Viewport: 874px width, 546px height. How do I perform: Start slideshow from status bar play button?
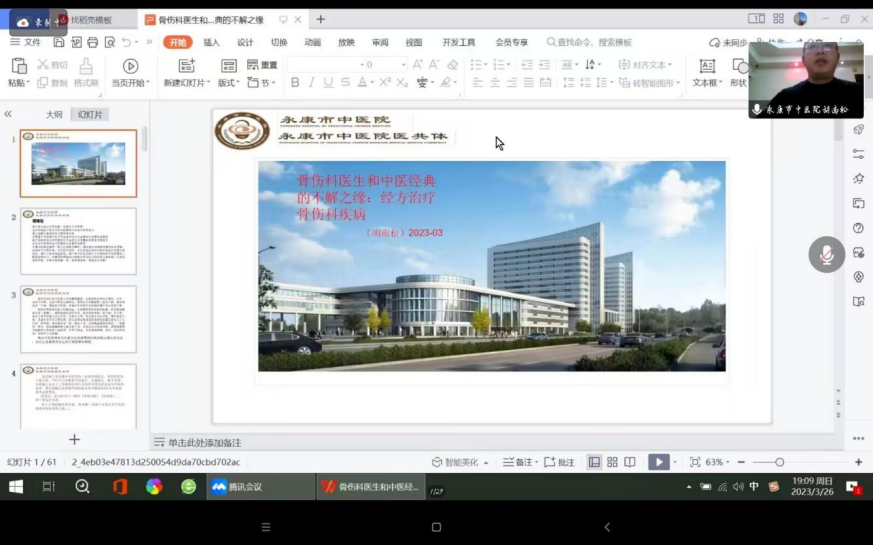[658, 462]
